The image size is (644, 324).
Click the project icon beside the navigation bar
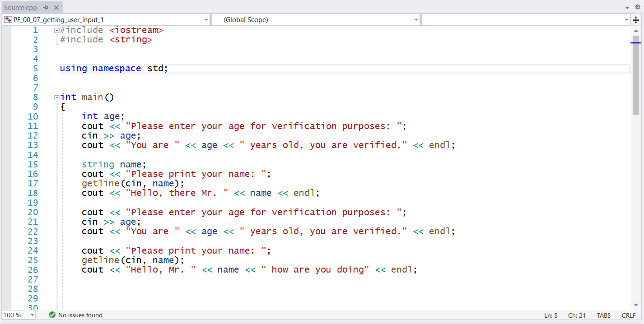[x=7, y=19]
